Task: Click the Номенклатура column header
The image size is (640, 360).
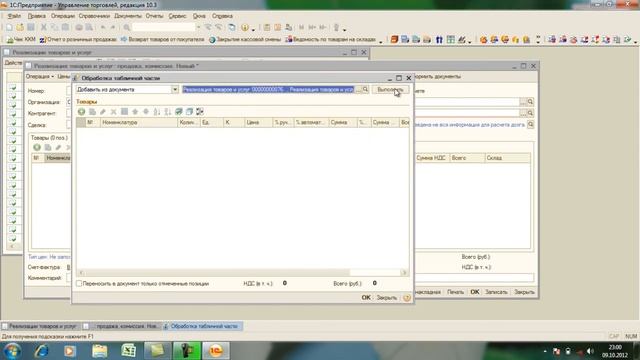Action: tap(138, 122)
